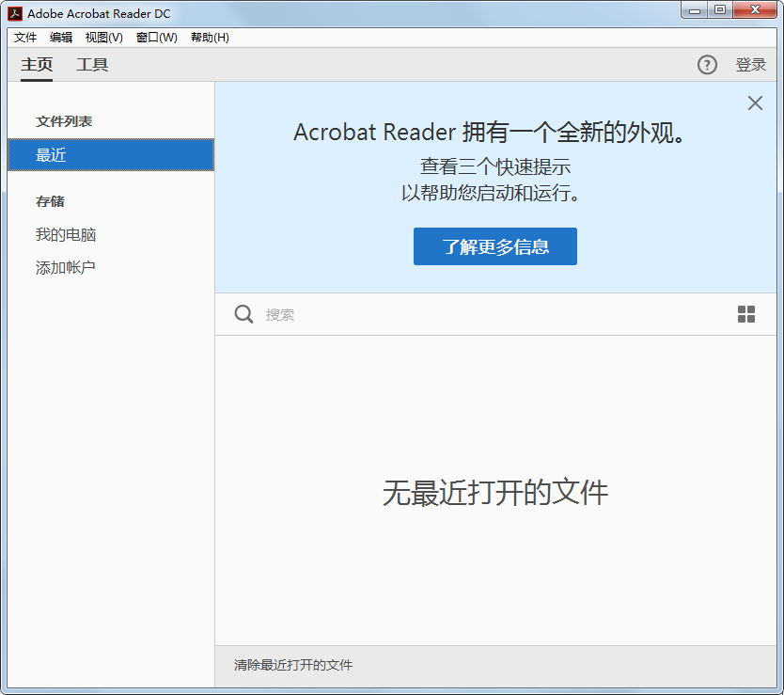Click the 存储 heading

[x=50, y=201]
